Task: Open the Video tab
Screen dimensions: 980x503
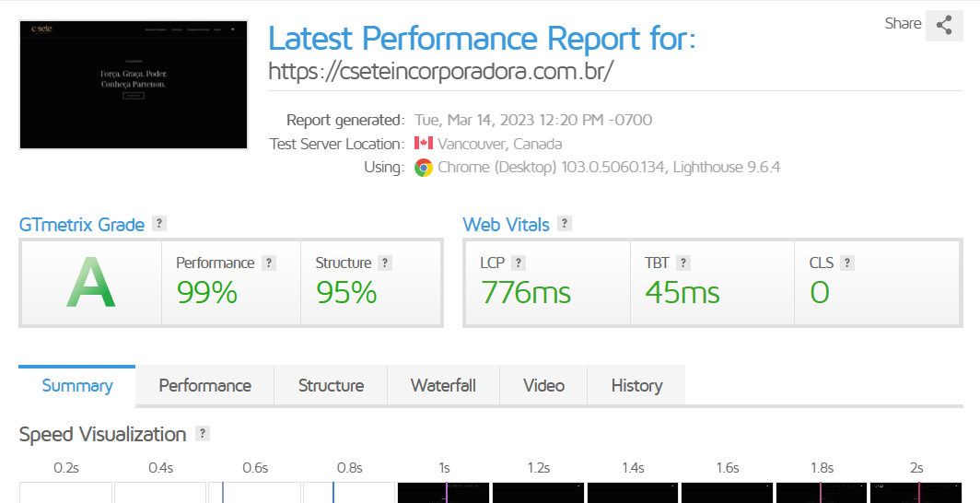Action: (x=543, y=386)
